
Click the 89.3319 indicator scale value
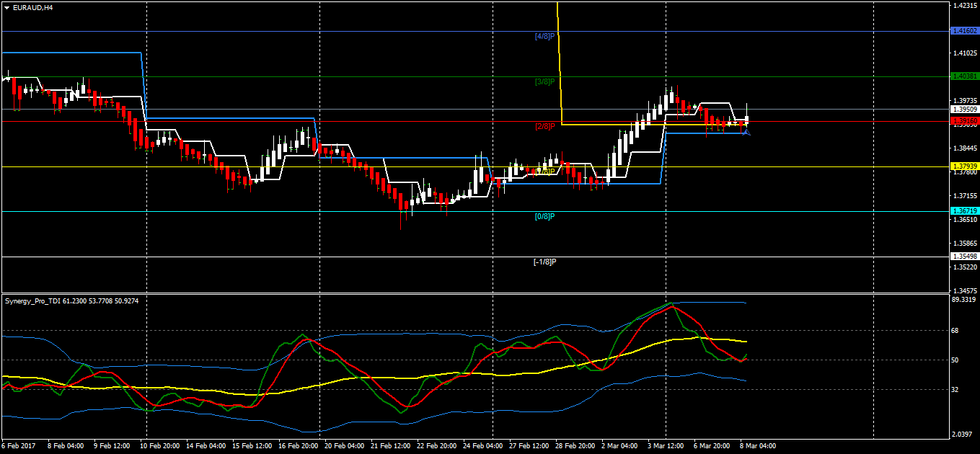click(x=965, y=299)
